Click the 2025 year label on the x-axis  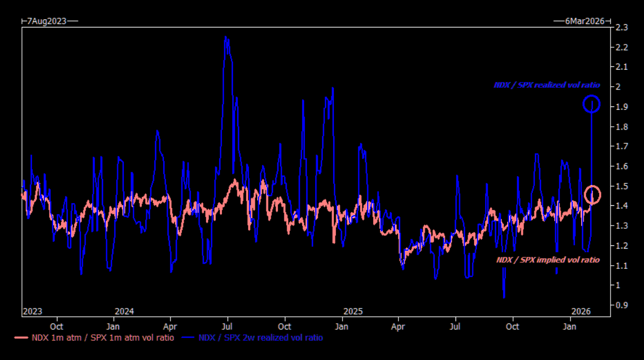point(353,311)
